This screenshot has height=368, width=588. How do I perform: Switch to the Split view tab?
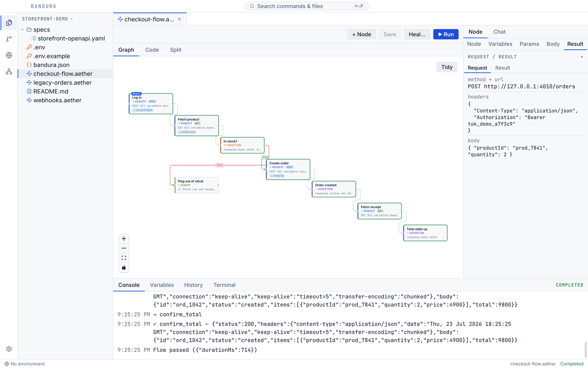pos(176,50)
